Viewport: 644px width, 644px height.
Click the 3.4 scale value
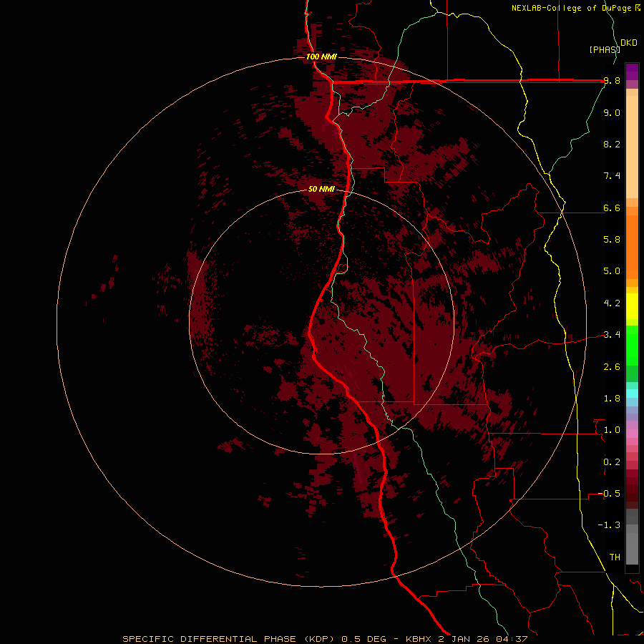coord(612,335)
